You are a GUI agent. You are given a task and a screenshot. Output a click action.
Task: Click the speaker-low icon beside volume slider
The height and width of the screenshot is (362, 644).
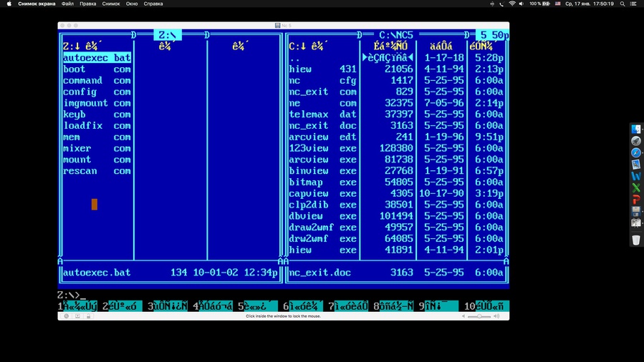coord(463,316)
